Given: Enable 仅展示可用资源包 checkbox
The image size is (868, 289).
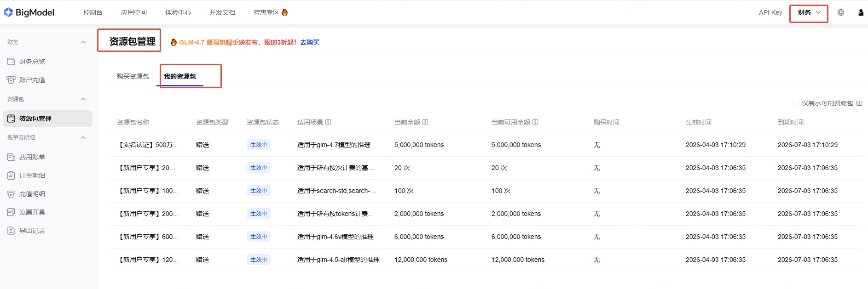Looking at the screenshot, I should coord(796,103).
